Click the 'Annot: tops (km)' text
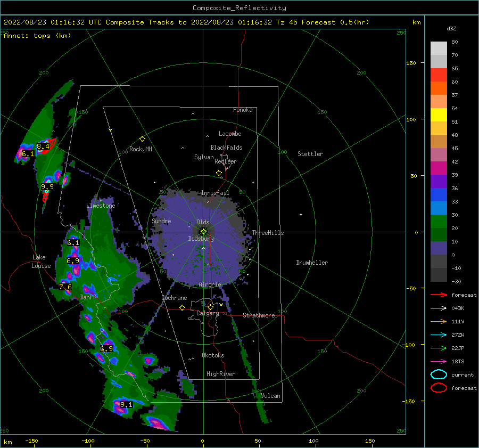The height and width of the screenshot is (448, 479). (38, 36)
